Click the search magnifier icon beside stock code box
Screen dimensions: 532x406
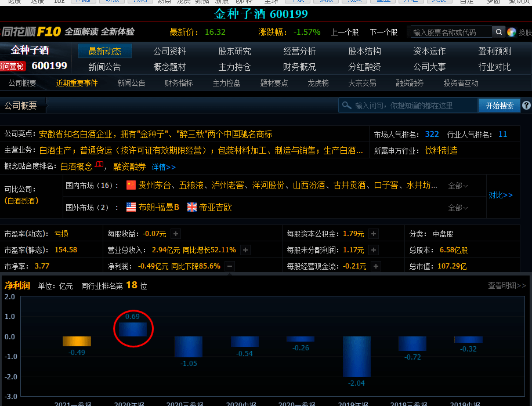498,32
